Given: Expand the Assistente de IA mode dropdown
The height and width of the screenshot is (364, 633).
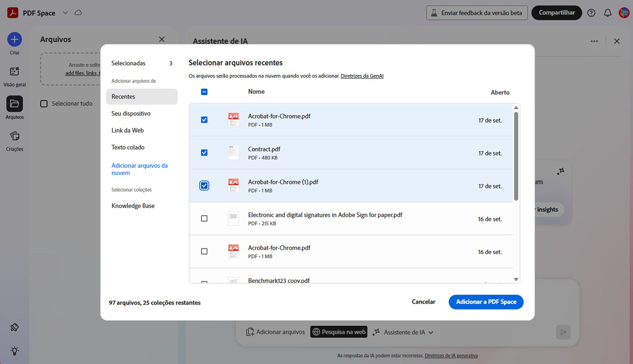Looking at the screenshot, I should (x=431, y=333).
